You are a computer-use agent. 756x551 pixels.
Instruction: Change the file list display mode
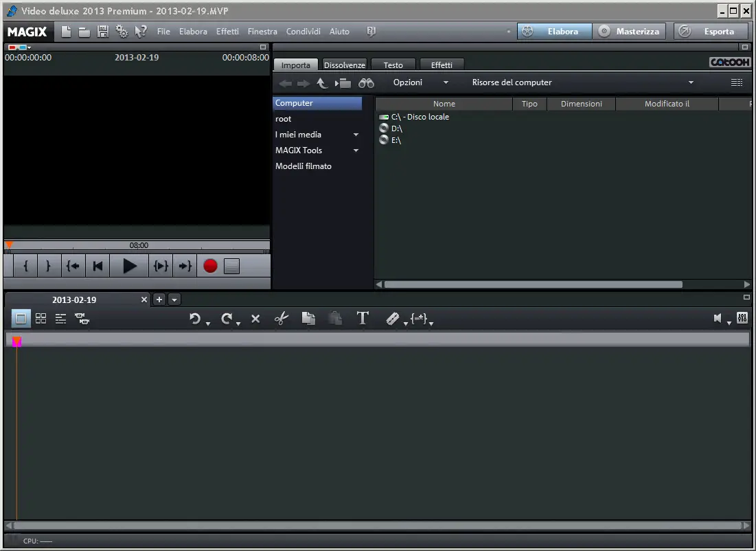pyautogui.click(x=737, y=82)
